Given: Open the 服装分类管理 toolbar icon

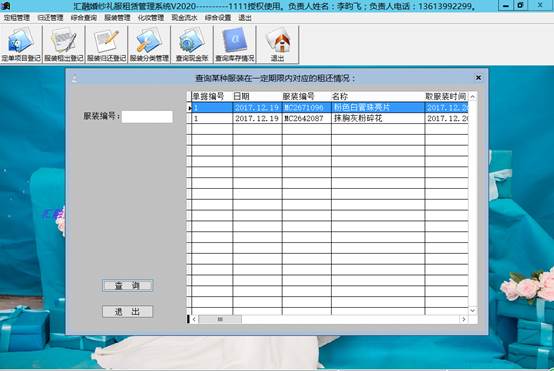Looking at the screenshot, I should 149,45.
